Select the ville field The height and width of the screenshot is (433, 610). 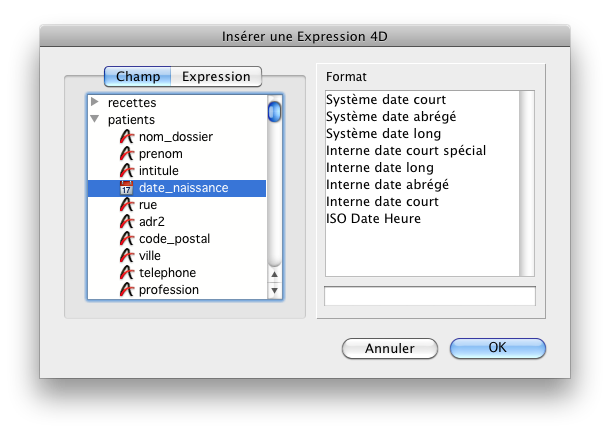(177, 256)
